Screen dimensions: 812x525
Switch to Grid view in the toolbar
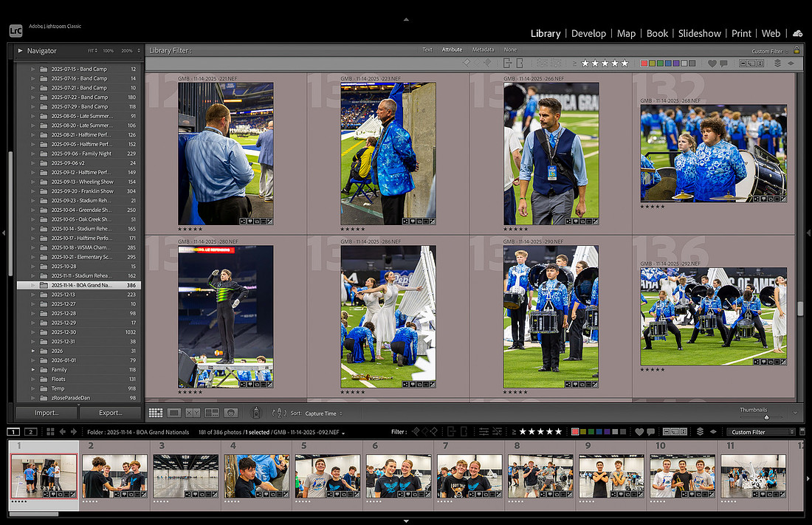tap(155, 413)
